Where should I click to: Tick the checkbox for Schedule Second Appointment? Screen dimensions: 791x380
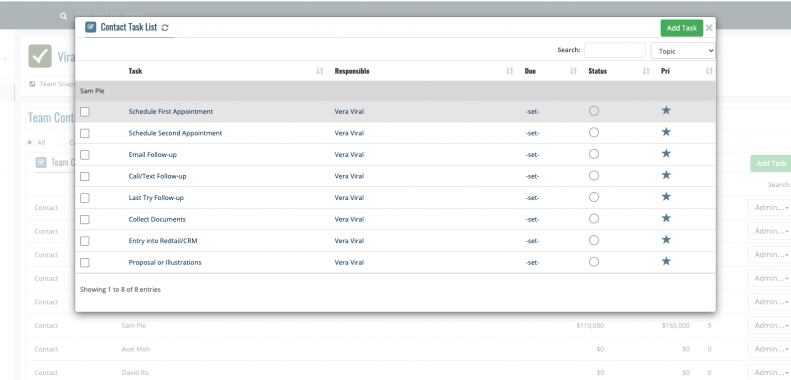pyautogui.click(x=85, y=133)
